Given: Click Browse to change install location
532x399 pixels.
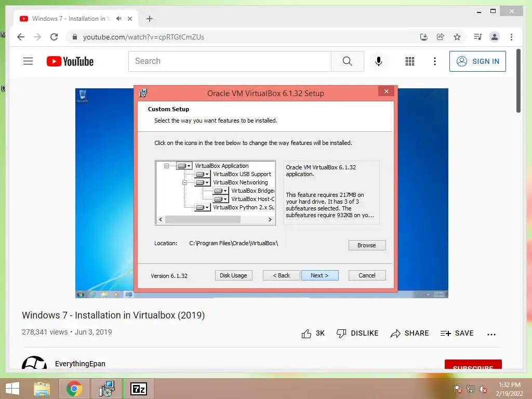Looking at the screenshot, I should (367, 245).
